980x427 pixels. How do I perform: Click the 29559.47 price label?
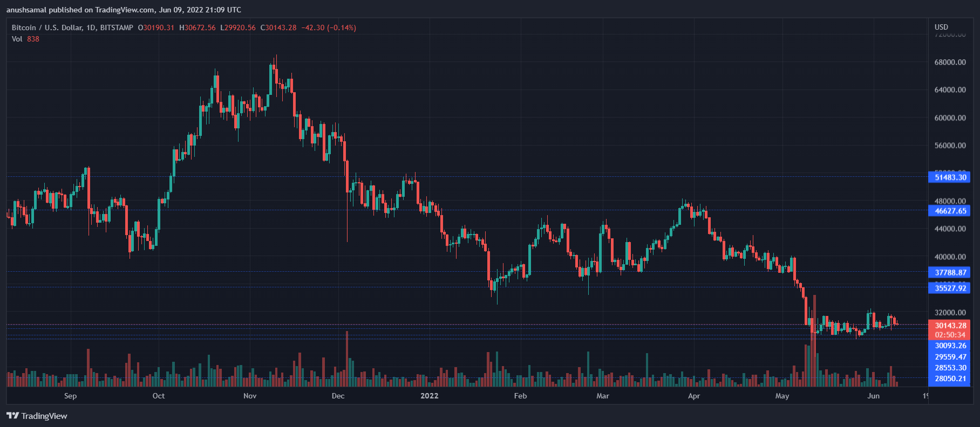click(x=949, y=357)
